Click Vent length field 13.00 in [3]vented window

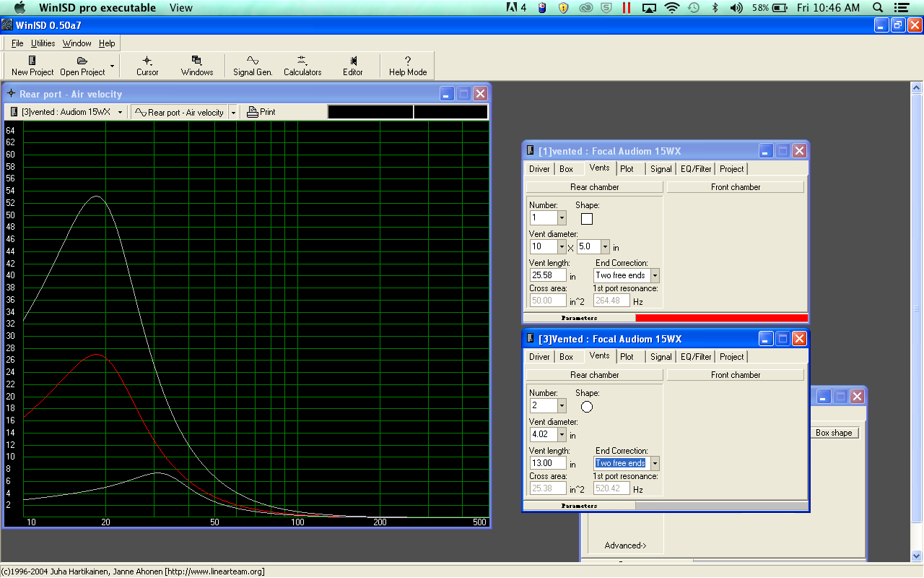point(548,463)
